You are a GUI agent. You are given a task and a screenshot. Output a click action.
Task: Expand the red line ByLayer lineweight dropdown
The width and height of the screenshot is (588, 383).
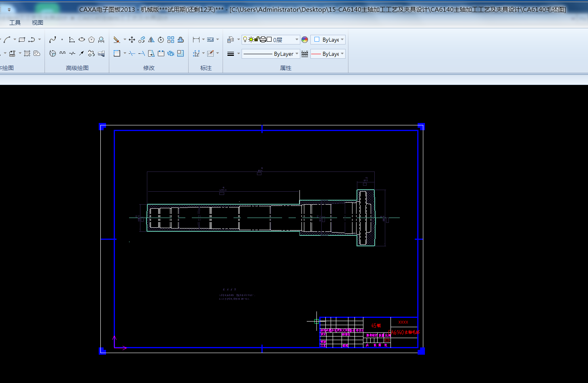click(342, 54)
